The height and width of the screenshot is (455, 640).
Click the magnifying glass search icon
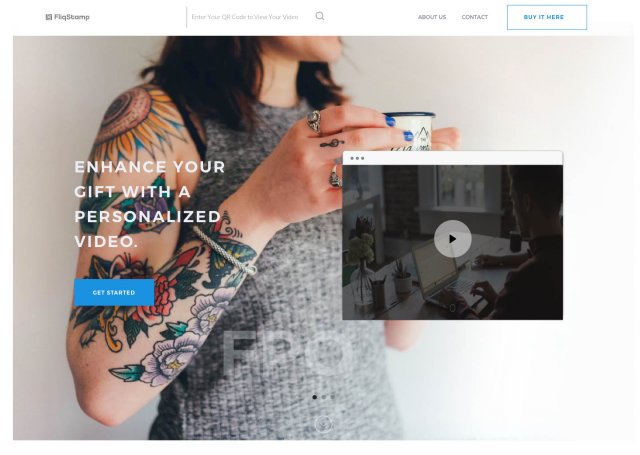[320, 16]
